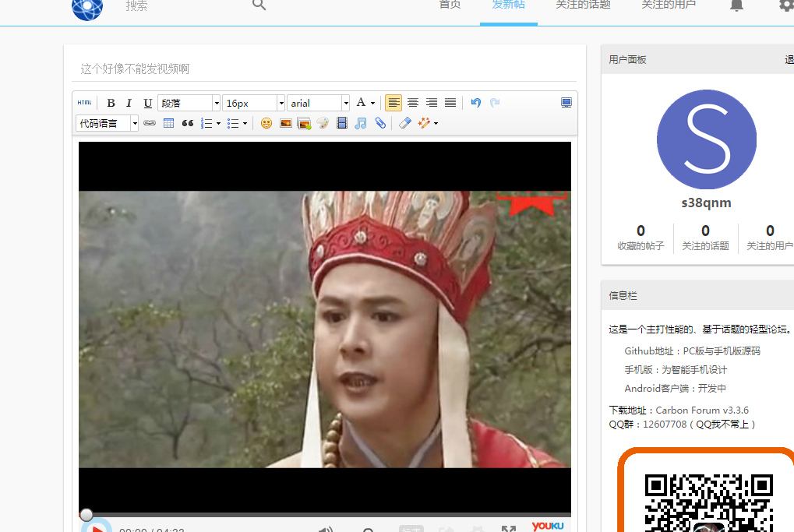Toggle editor fullscreen mode
The width and height of the screenshot is (794, 532).
(x=566, y=103)
